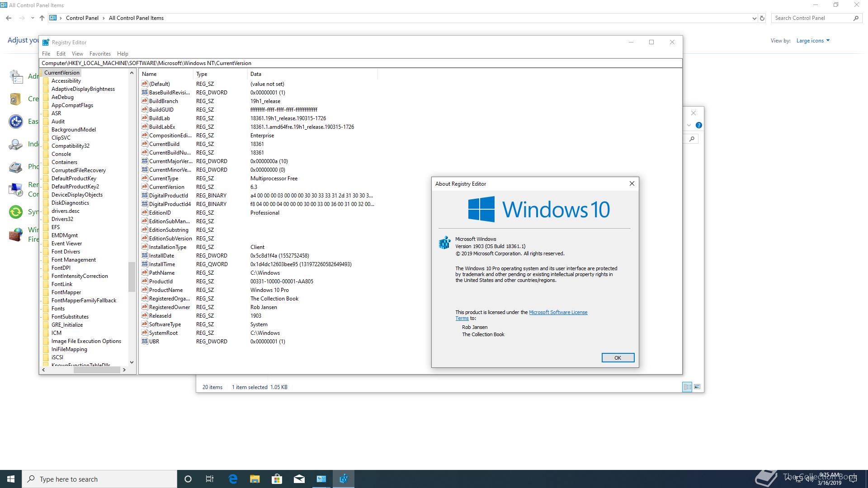Click the InstallTime QWORD icon
Viewport: 868px width, 488px height.
pyautogui.click(x=145, y=264)
